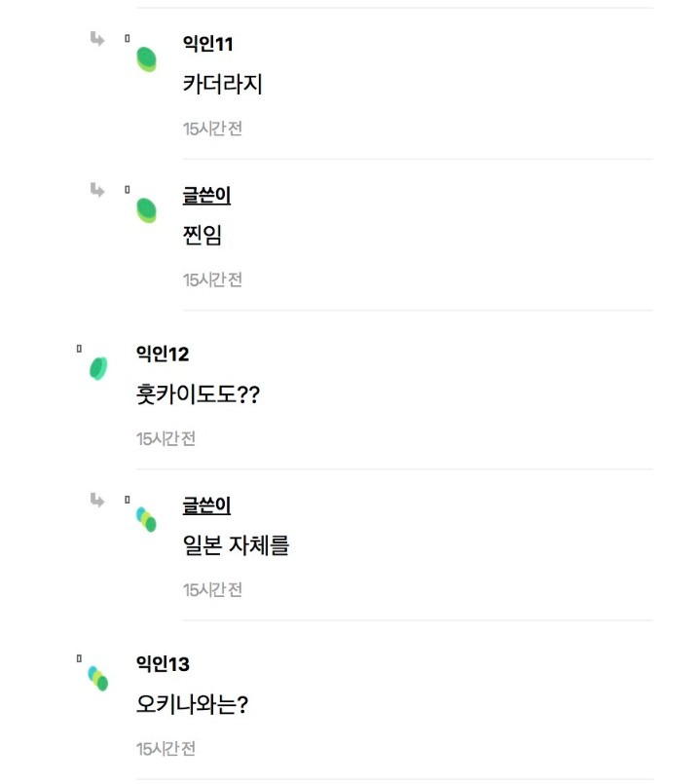This screenshot has height=784, width=700.
Task: Click the green avatar next to '찐임' reply
Action: [146, 210]
